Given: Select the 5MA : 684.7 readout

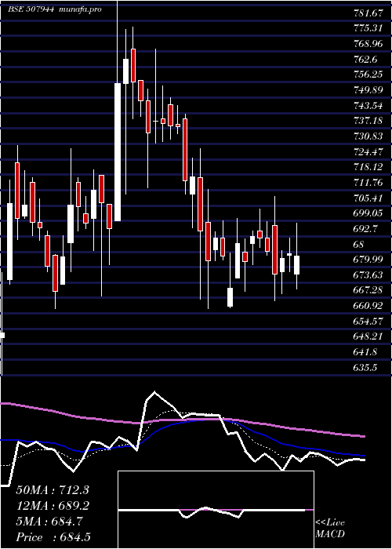Looking at the screenshot, I should tap(49, 522).
